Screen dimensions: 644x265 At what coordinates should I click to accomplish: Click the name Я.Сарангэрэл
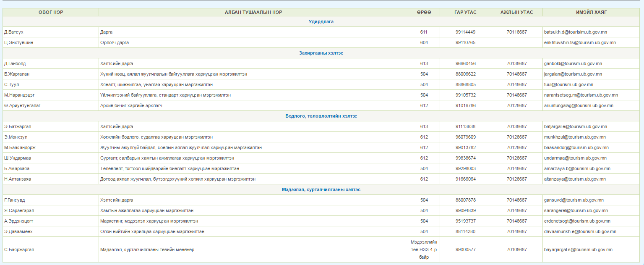click(x=19, y=210)
